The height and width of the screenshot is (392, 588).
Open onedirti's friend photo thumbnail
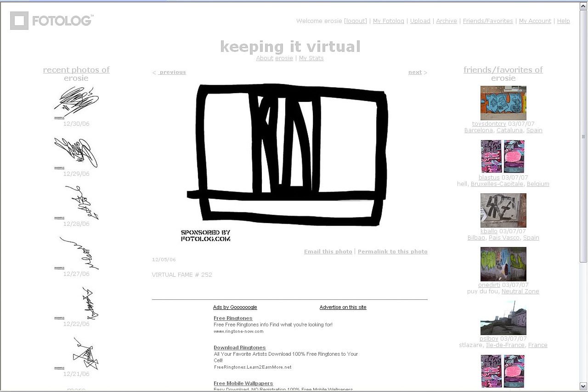point(503,264)
